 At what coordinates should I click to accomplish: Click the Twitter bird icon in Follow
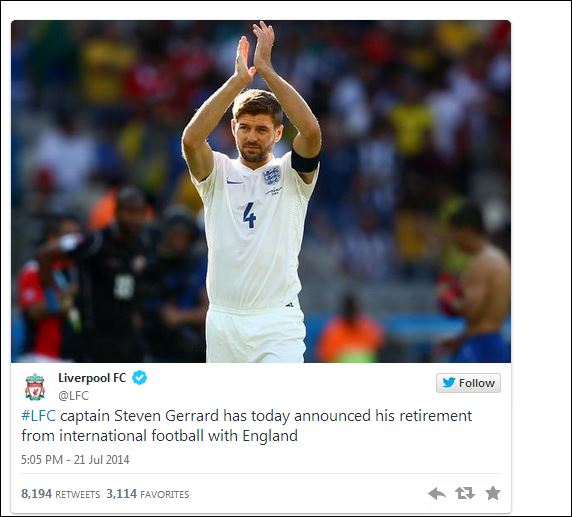pos(449,383)
